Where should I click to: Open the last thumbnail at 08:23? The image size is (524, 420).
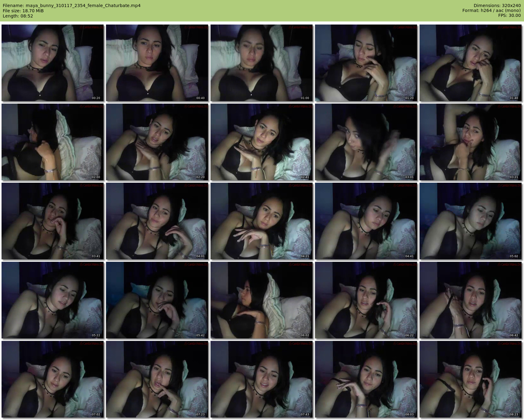[470, 379]
